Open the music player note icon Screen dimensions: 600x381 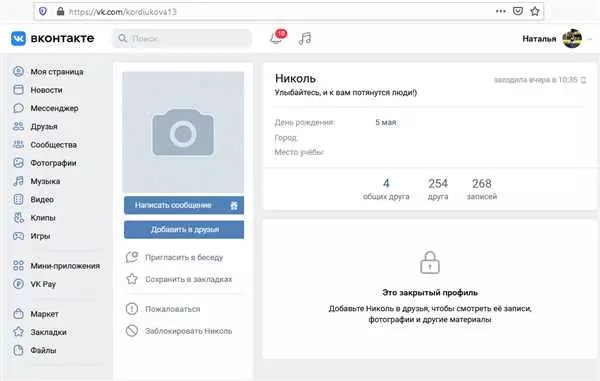tap(305, 38)
